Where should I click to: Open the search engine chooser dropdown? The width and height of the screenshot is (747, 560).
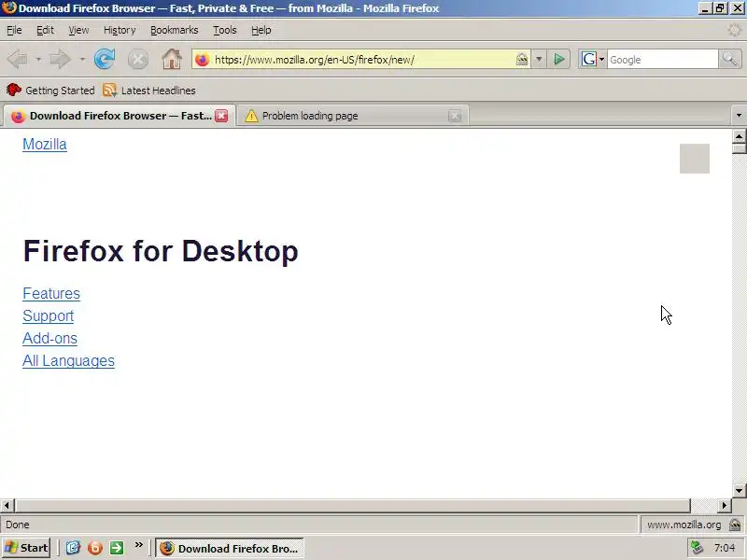601,60
